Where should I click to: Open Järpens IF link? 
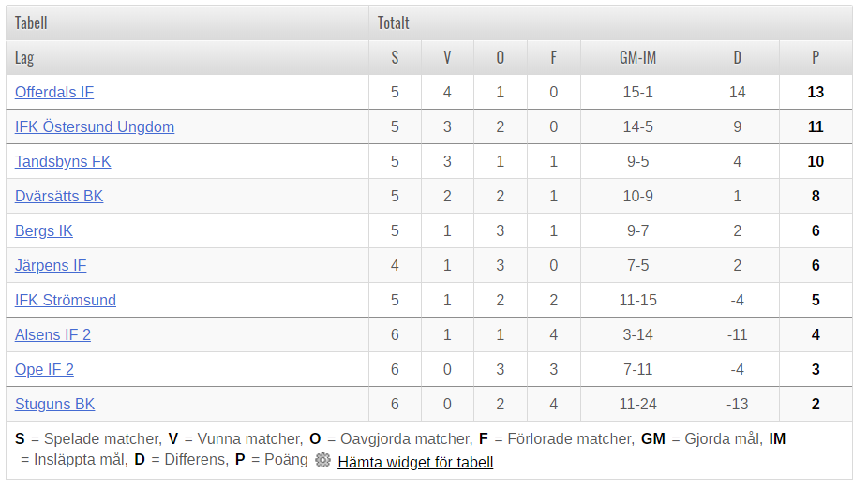pos(51,265)
